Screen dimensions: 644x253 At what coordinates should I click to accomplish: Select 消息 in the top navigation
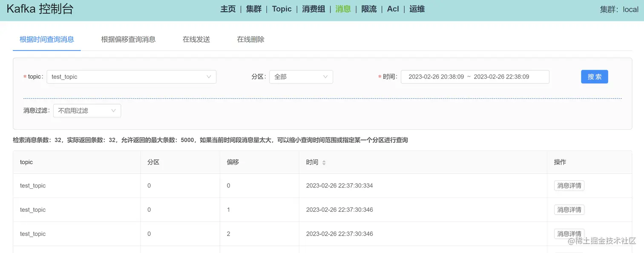[x=343, y=9]
